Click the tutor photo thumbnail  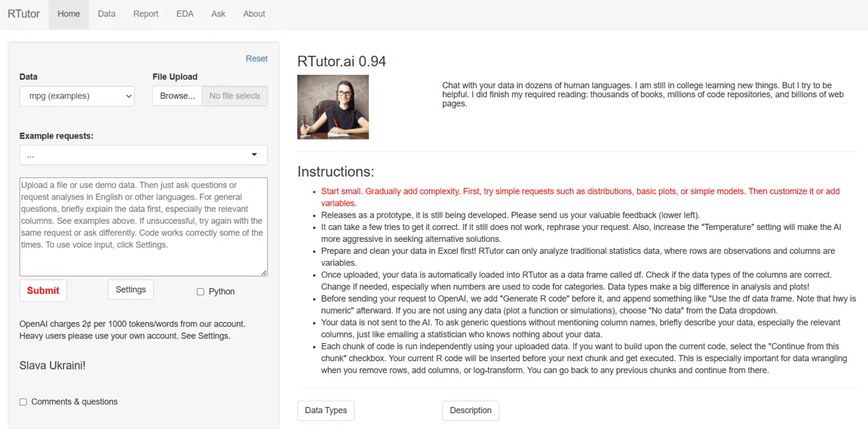(333, 107)
